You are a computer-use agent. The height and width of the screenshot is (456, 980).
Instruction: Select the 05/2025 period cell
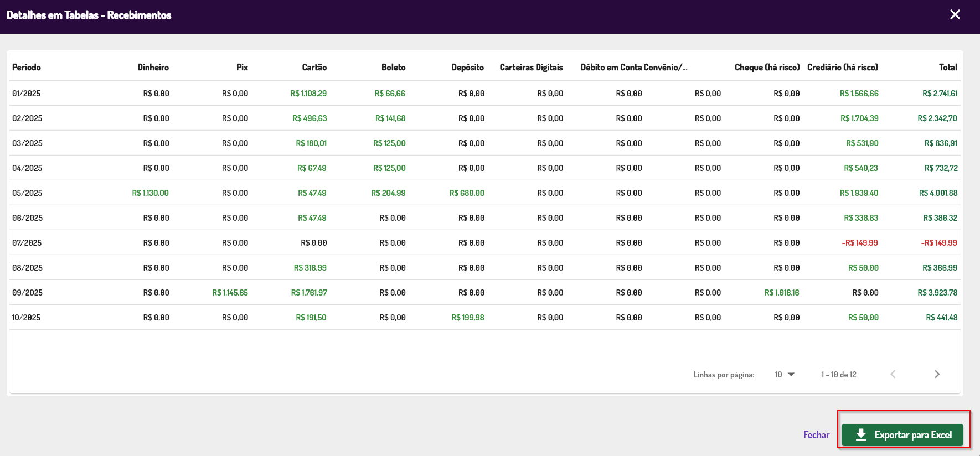click(27, 193)
